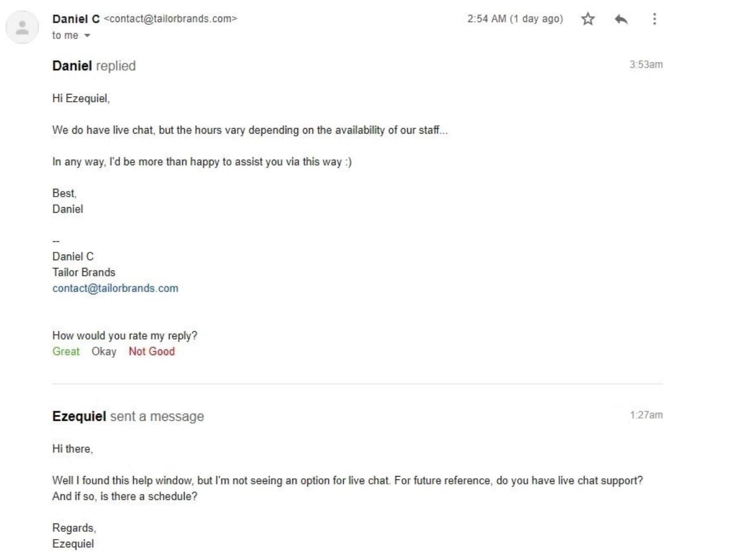Click the sender address in the header
The image size is (734, 560).
170,19
